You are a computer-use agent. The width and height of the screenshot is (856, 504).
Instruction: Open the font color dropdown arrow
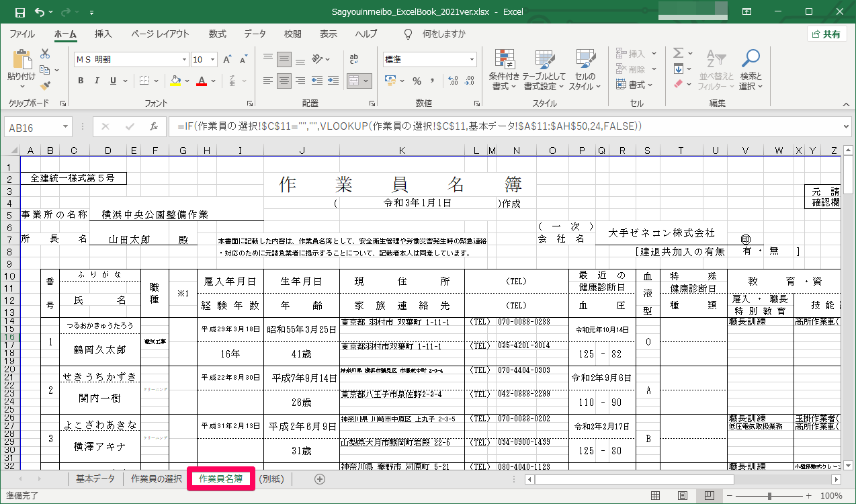coord(213,81)
